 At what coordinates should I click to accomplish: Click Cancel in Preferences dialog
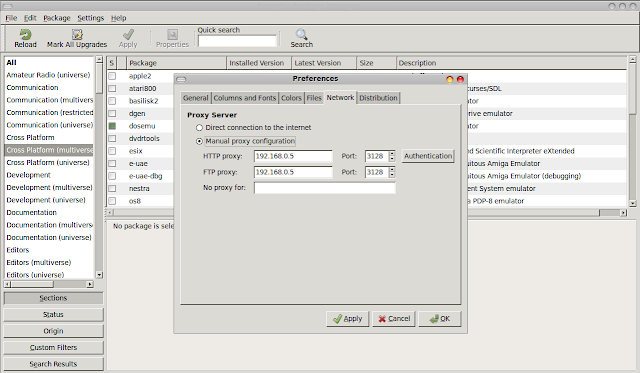[394, 319]
